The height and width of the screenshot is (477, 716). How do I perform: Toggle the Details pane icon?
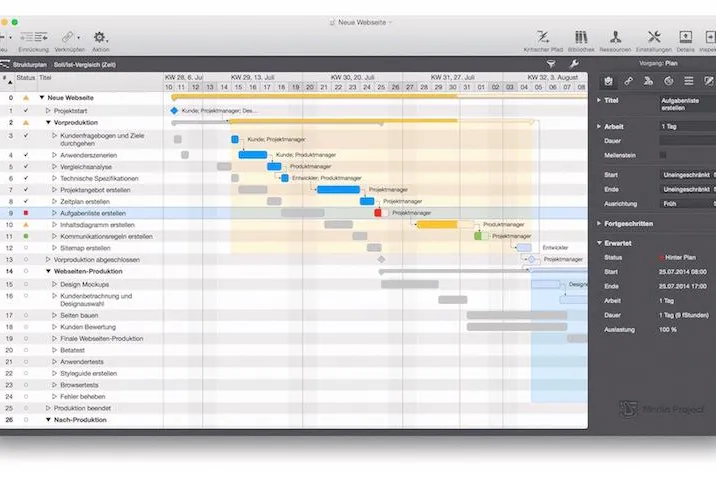pyautogui.click(x=685, y=37)
